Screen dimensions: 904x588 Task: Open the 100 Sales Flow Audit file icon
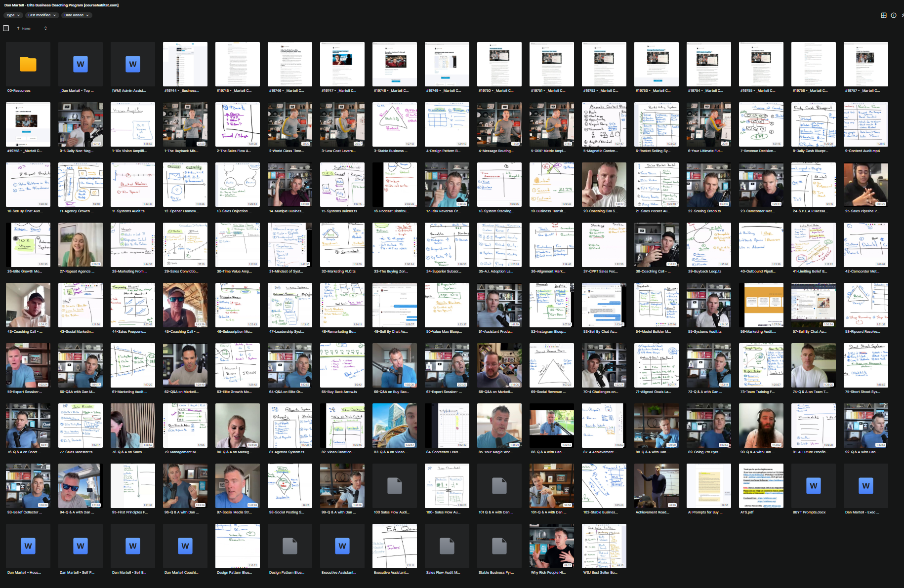[x=394, y=486]
